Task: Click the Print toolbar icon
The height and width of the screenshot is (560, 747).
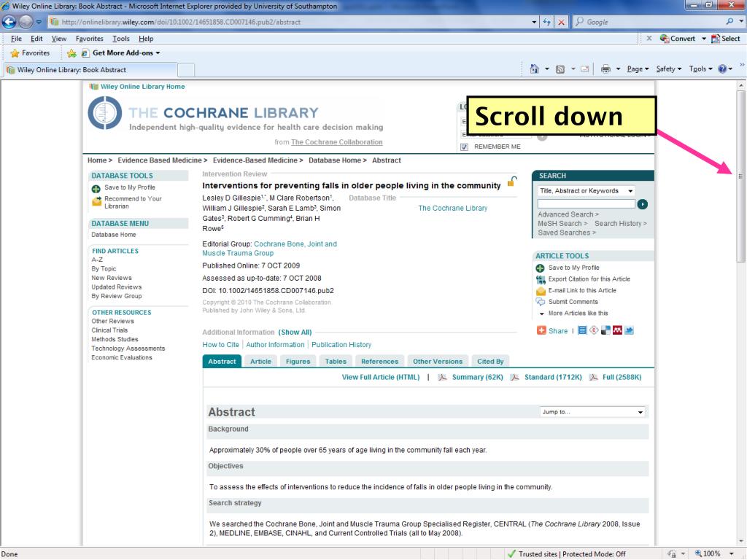Action: (605, 69)
